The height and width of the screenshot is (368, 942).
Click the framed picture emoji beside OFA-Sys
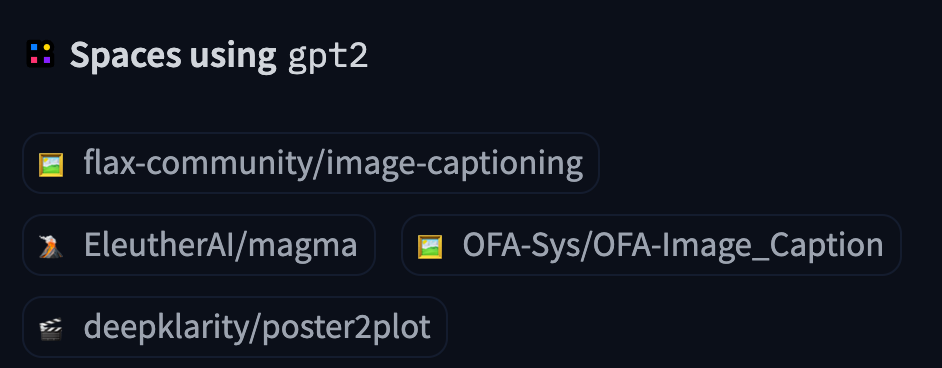(x=430, y=246)
